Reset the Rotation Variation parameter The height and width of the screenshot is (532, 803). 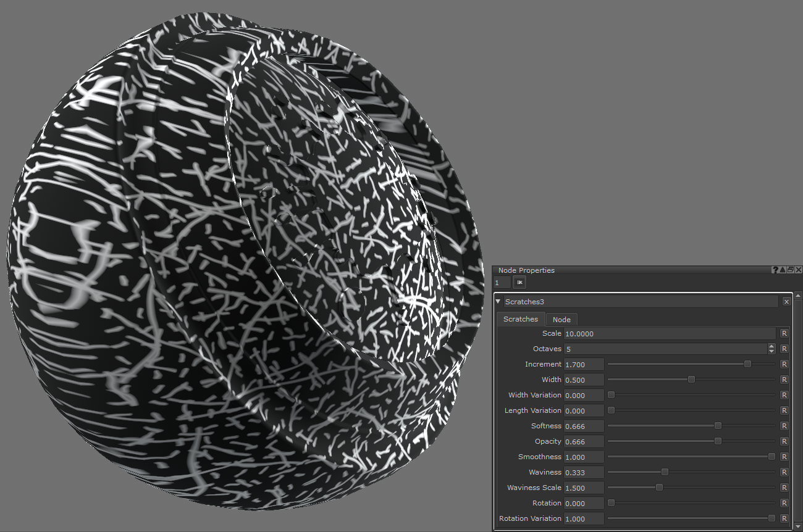[784, 518]
